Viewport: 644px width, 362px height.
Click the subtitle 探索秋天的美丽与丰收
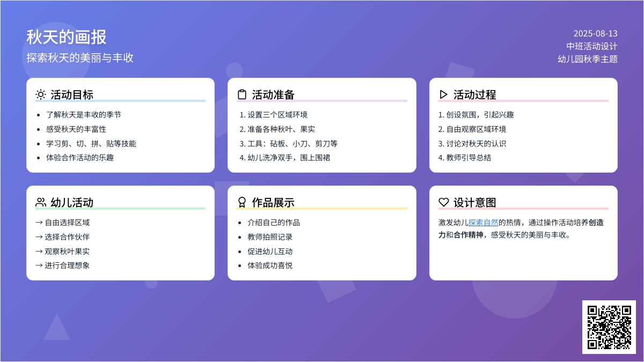tap(80, 57)
